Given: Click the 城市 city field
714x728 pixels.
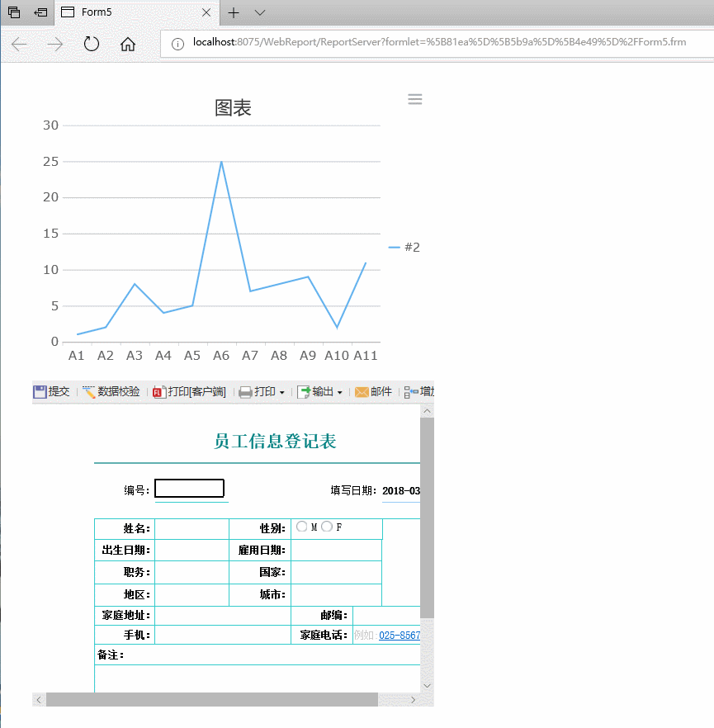Looking at the screenshot, I should [337, 595].
